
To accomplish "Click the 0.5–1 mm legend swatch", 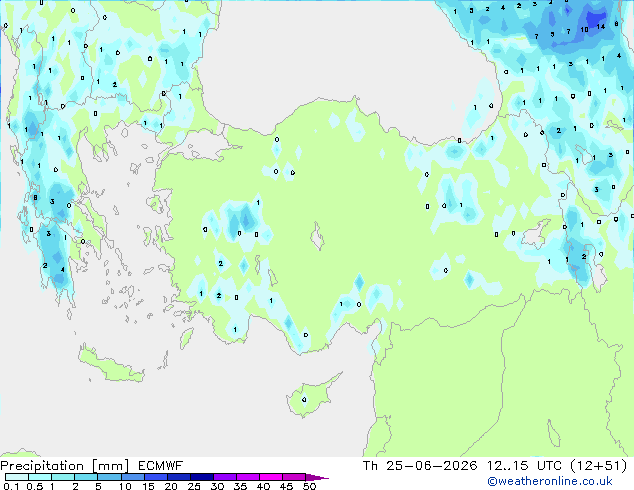I will point(40,477).
